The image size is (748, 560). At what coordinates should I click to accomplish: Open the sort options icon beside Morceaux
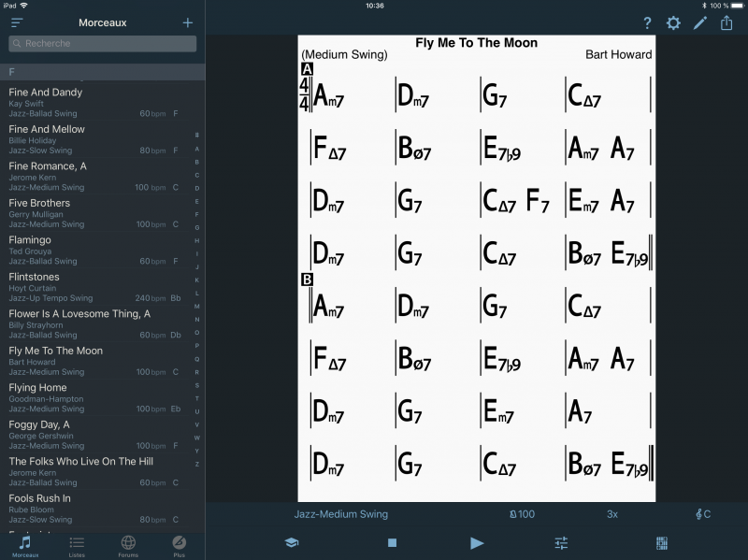pyautogui.click(x=17, y=22)
